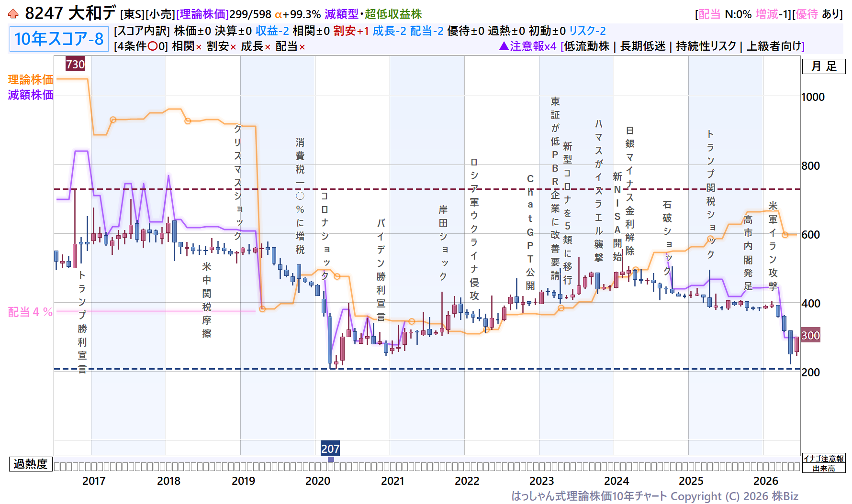852x504 pixels.
Task: Click the トランプ勝利宣言 event label
Action: 82,322
